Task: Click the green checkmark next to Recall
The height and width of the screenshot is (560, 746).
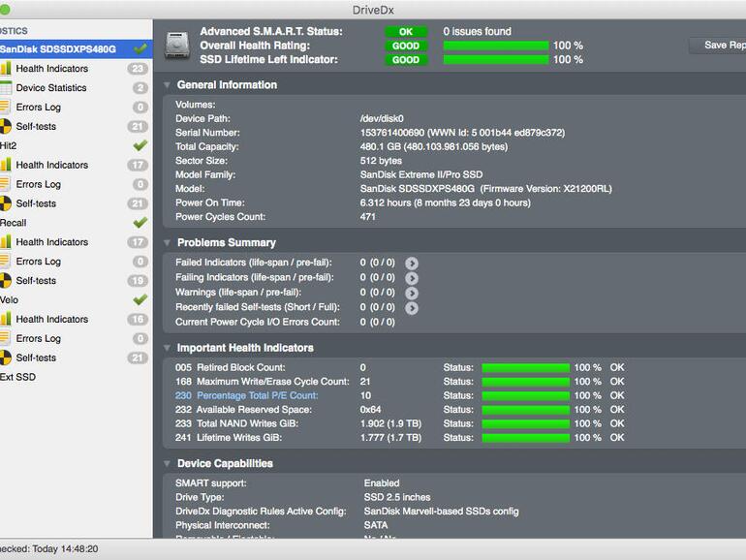Action: [140, 222]
